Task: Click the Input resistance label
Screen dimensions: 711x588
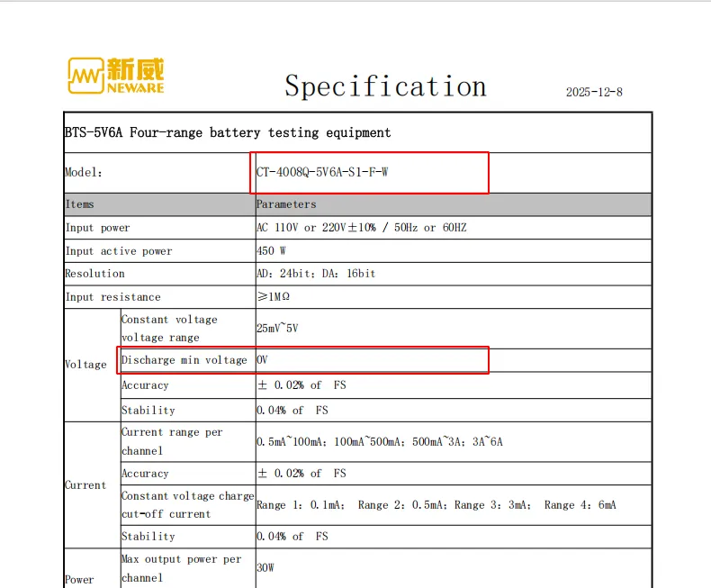Action: [x=112, y=297]
